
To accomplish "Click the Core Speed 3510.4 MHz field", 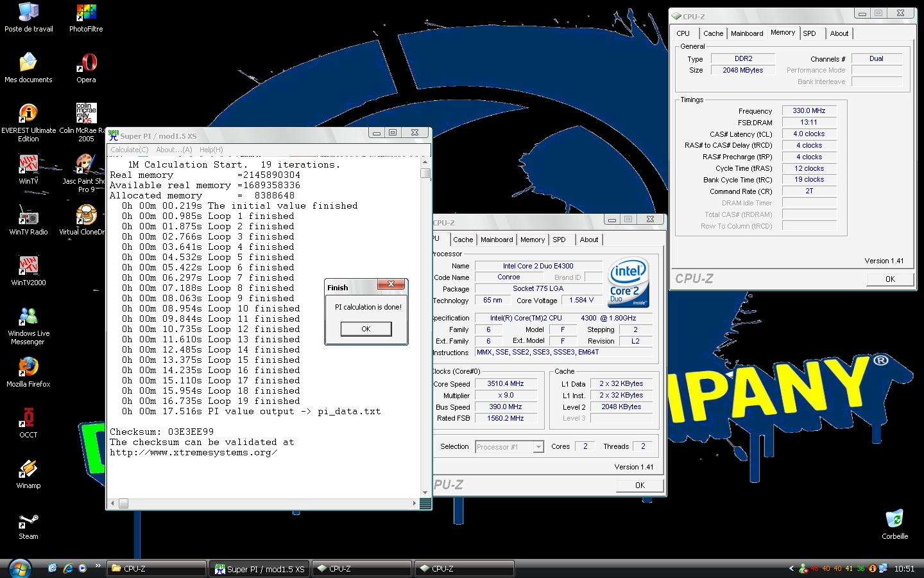I will [506, 383].
